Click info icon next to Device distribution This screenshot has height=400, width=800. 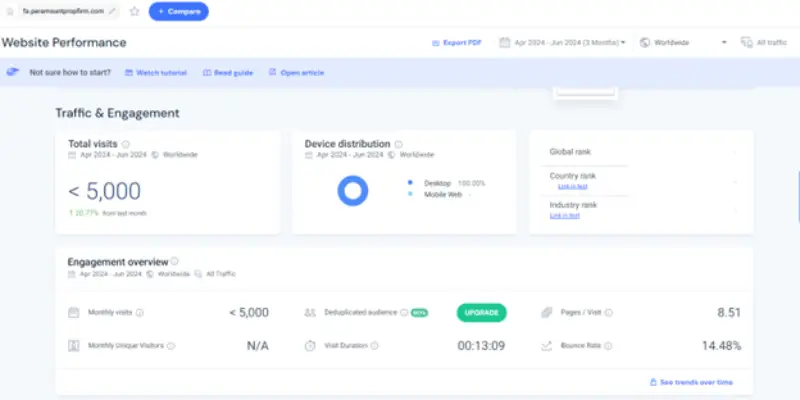[398, 144]
